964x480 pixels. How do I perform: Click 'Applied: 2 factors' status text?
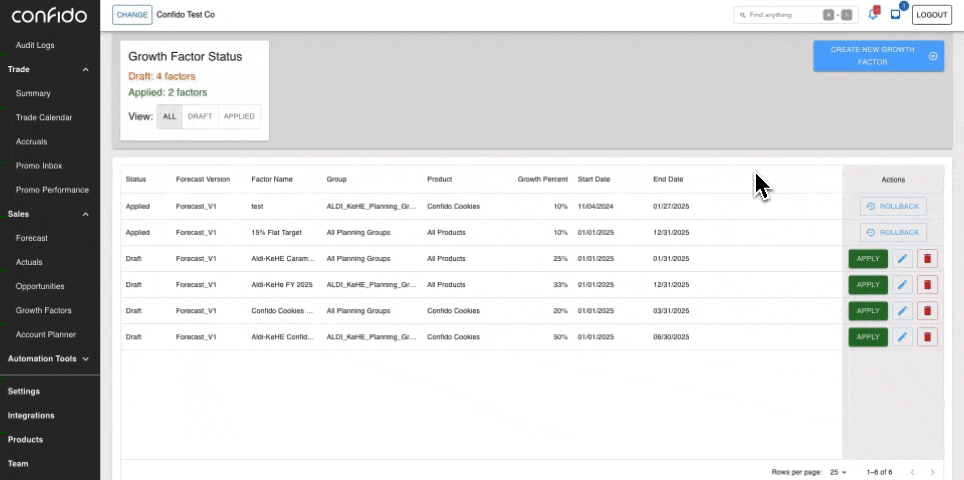(167, 93)
